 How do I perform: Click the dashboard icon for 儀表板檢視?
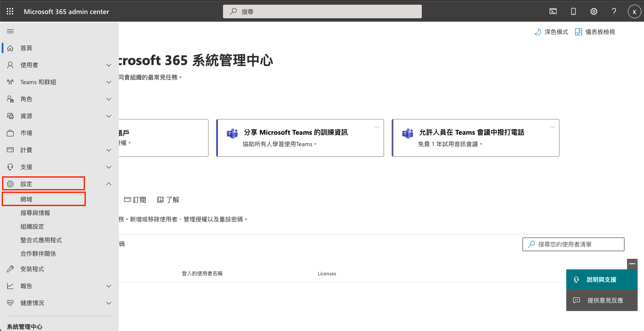pyautogui.click(x=578, y=32)
